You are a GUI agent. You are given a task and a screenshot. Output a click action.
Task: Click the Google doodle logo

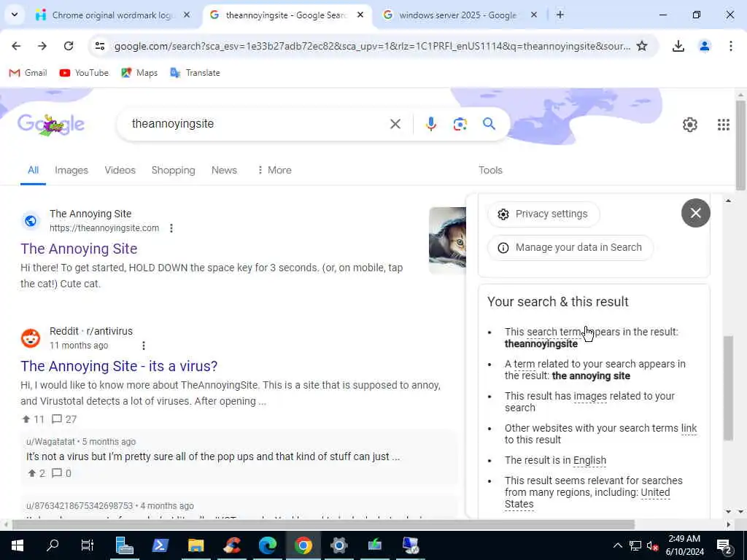(50, 125)
